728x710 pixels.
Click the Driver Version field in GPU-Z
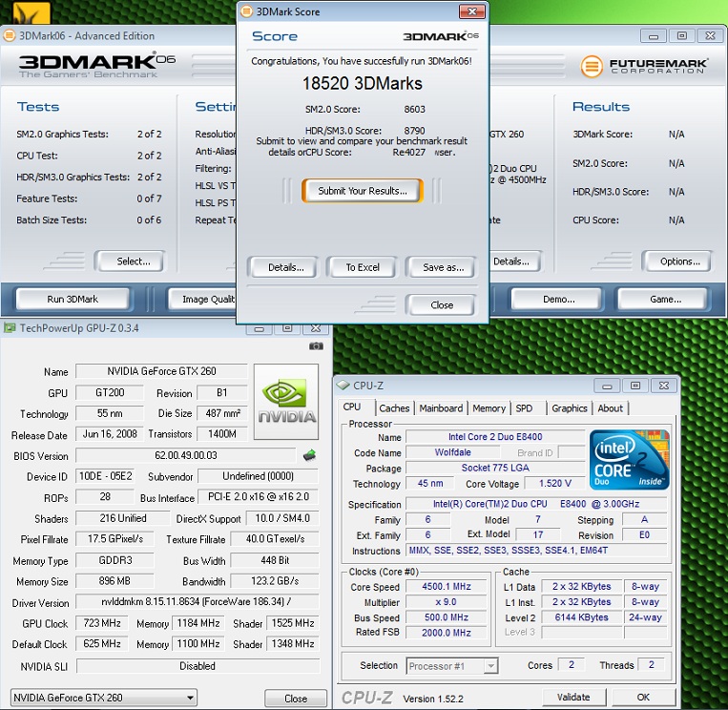pyautogui.click(x=198, y=601)
